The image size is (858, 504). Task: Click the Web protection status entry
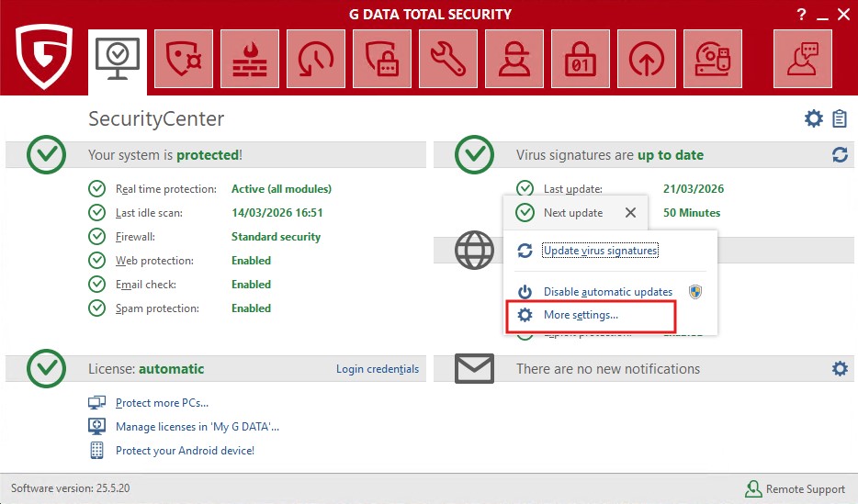[x=154, y=261]
